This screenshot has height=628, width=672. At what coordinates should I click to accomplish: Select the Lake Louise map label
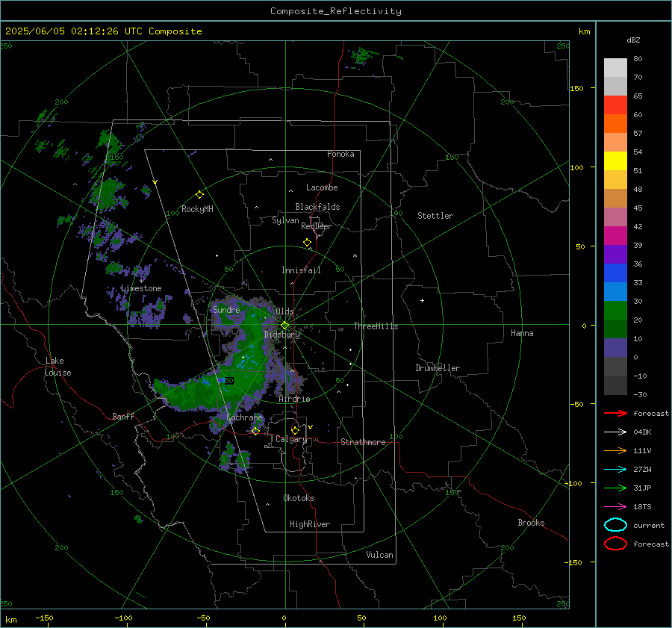click(57, 367)
